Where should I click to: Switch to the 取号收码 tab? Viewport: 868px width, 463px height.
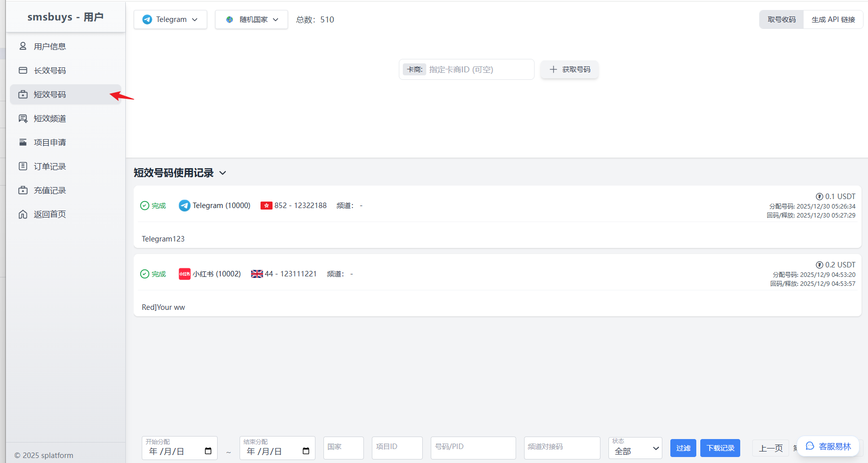[x=782, y=19]
